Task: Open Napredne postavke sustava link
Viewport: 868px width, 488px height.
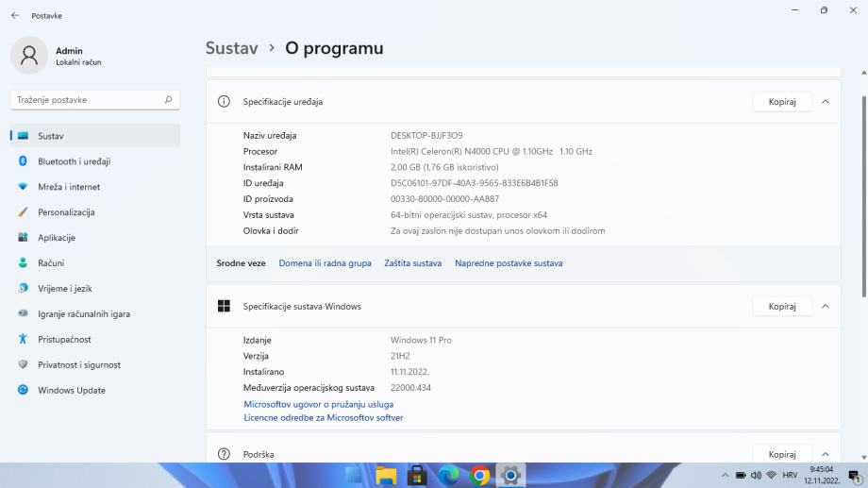Action: click(509, 263)
